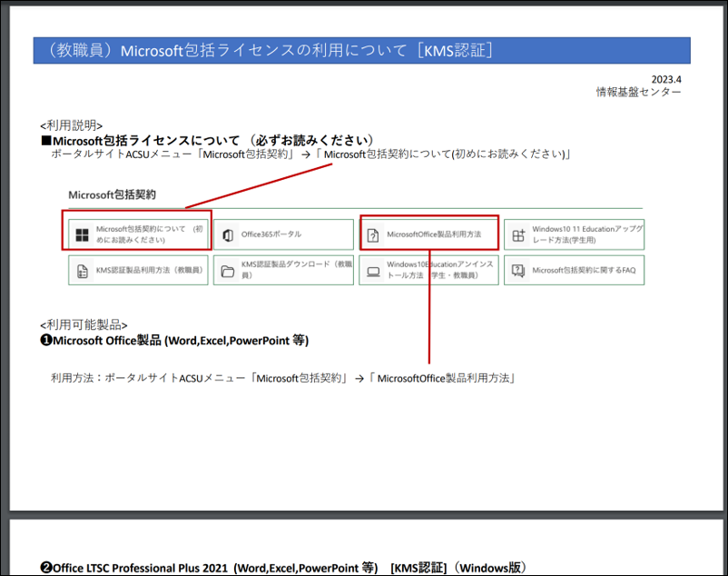Click heading ❶Microsoft Office製品 (Word,Excel,PowerPoint 等)
728x576 pixels.
point(174,341)
